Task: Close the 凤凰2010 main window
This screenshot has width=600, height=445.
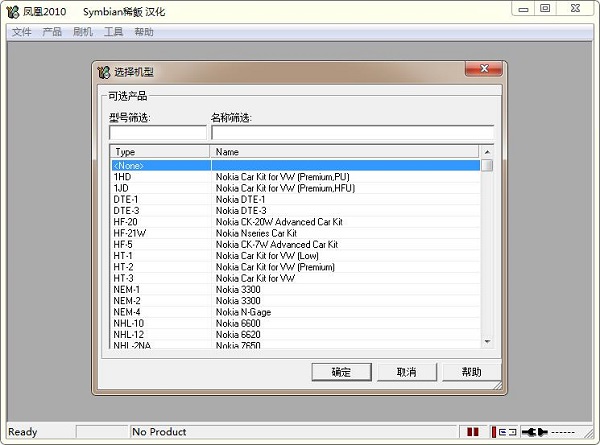Action: [x=575, y=9]
